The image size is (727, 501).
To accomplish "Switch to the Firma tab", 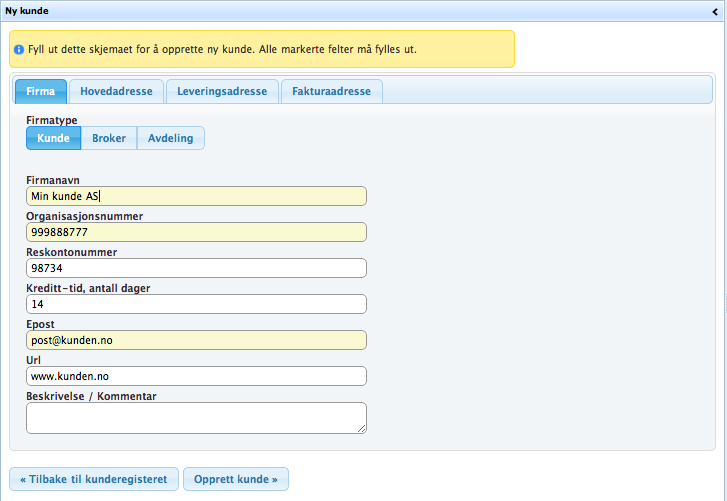I will [40, 91].
